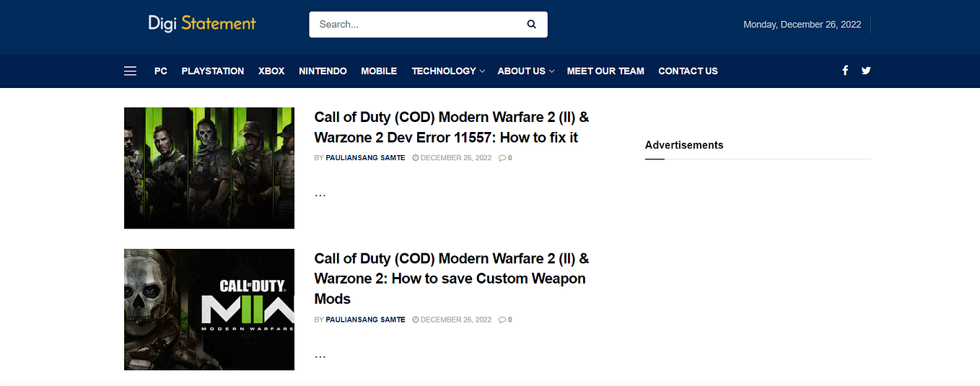Open the PlayStation menu item

213,71
